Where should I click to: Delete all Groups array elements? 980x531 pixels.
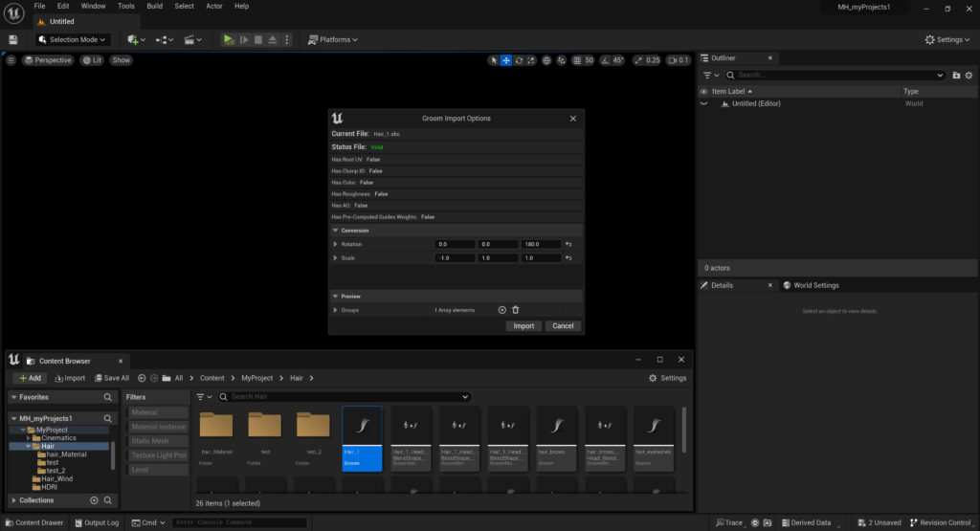tap(515, 310)
